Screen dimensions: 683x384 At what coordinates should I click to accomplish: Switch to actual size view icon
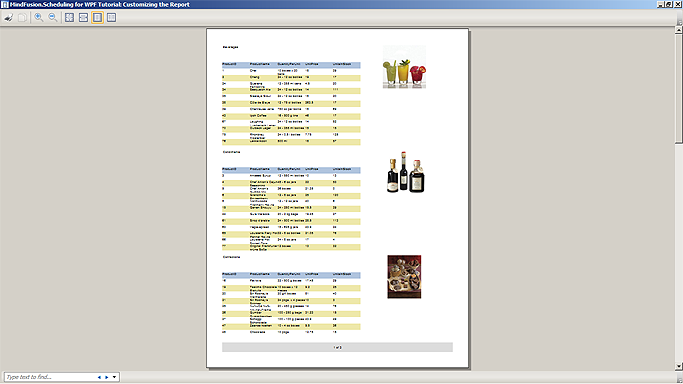click(69, 18)
